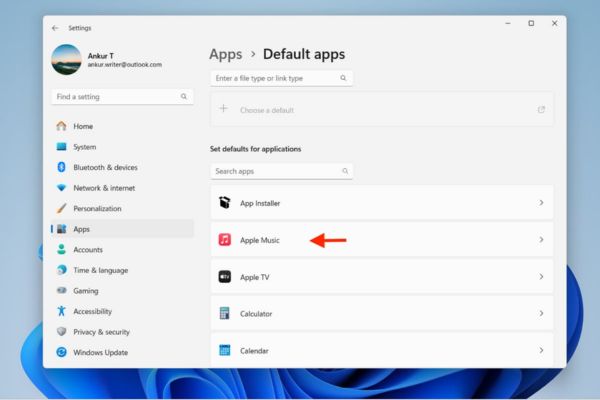Click the Calculator app icon
The image size is (600, 400).
coord(225,314)
